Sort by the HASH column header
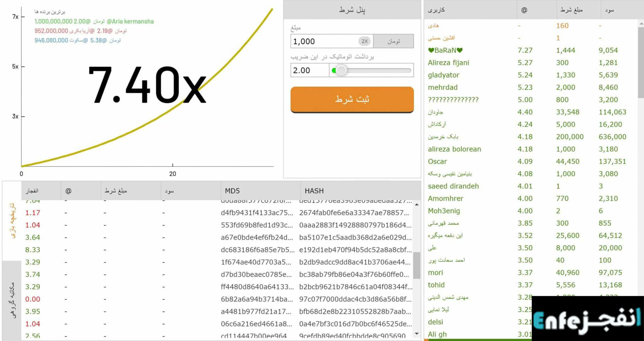This screenshot has width=644, height=341. (314, 191)
